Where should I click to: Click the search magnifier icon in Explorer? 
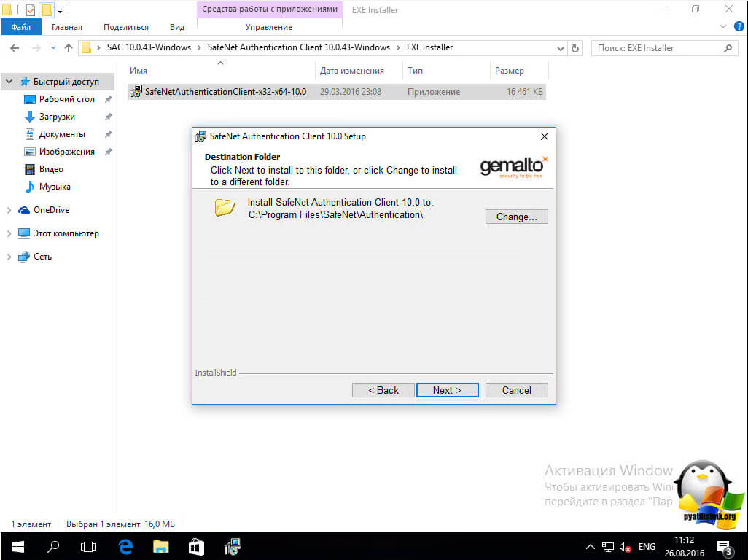click(728, 48)
